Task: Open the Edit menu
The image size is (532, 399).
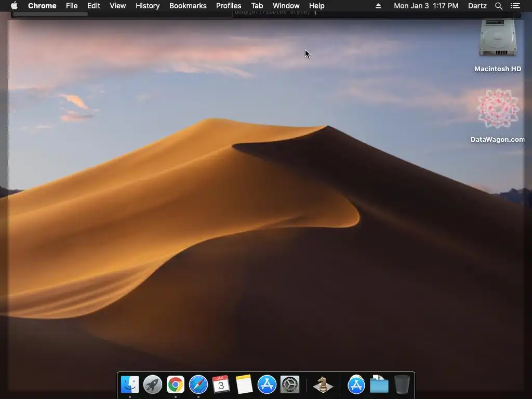Action: 94,6
